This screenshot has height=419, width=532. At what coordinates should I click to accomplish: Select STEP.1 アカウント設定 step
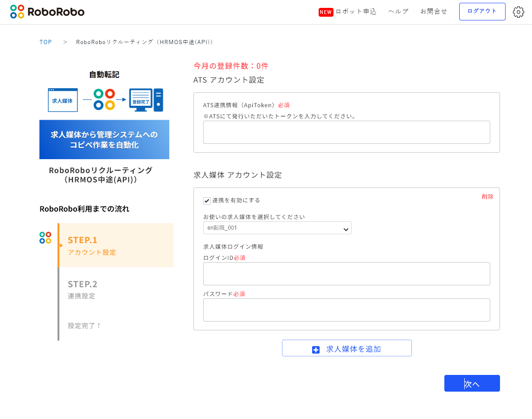(x=116, y=245)
